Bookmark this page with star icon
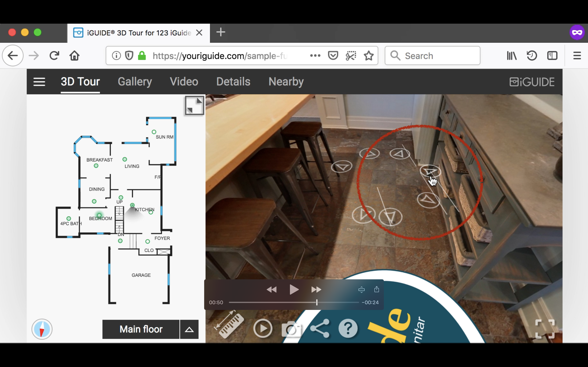588x367 pixels. tap(369, 56)
